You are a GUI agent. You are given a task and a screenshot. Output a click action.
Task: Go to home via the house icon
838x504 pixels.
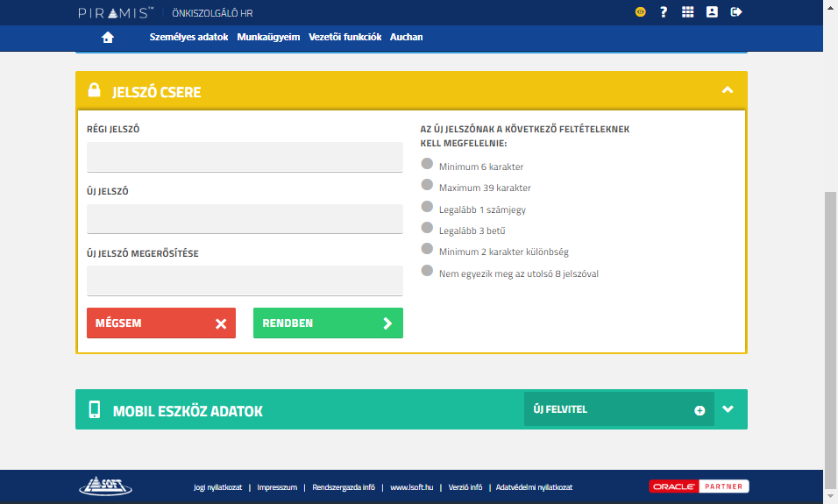[108, 37]
